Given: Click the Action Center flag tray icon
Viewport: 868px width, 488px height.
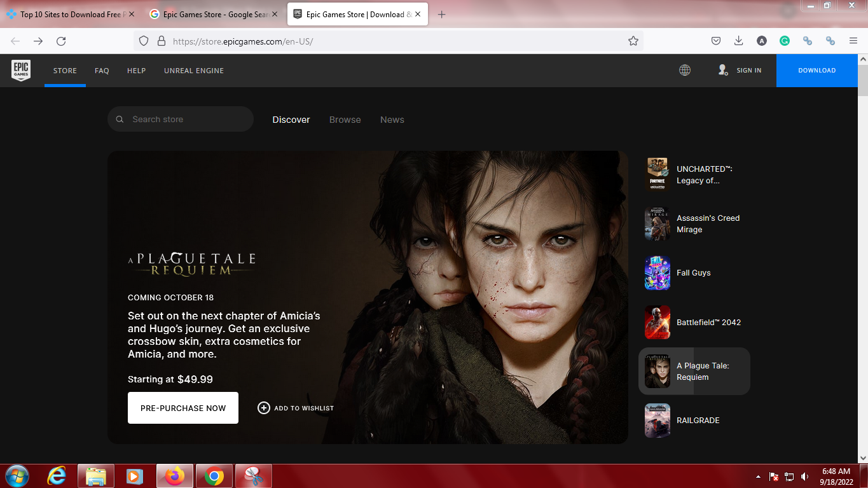Looking at the screenshot, I should click(774, 477).
